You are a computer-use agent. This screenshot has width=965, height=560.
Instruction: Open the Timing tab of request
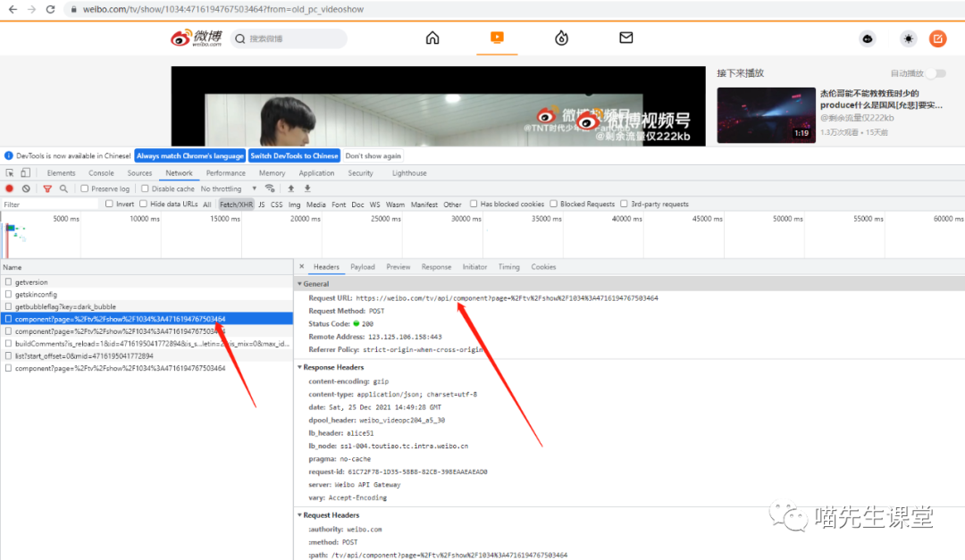(x=509, y=266)
